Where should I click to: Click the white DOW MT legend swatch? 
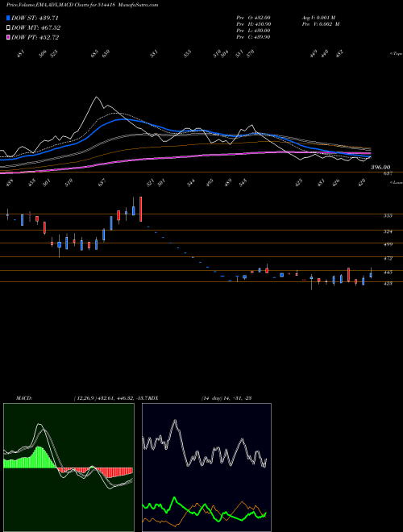click(8, 28)
